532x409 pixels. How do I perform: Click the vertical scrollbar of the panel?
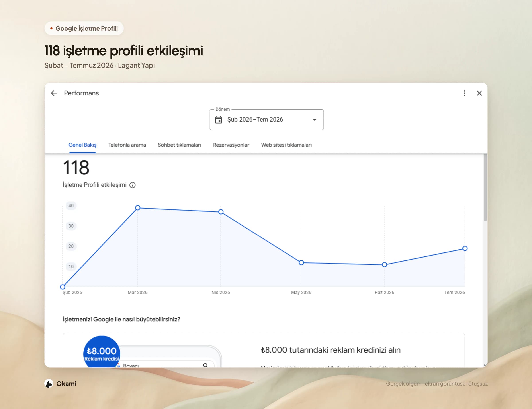coord(485,187)
